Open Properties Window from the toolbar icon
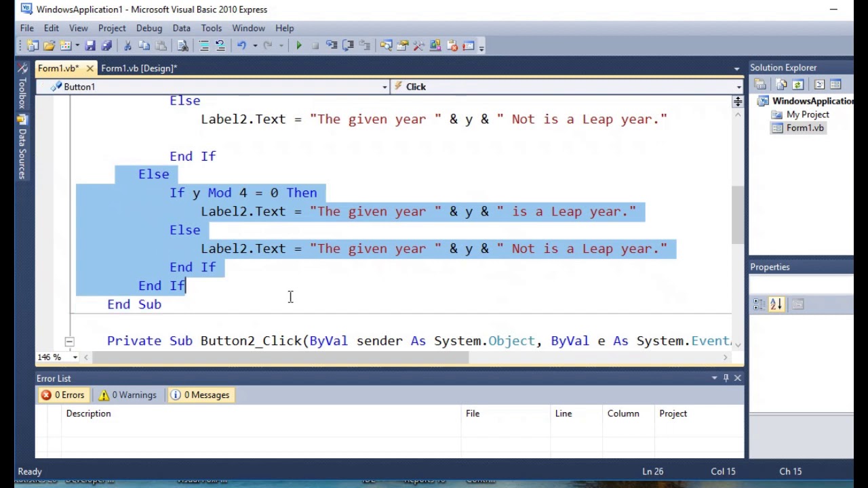868x488 pixels. click(x=402, y=45)
